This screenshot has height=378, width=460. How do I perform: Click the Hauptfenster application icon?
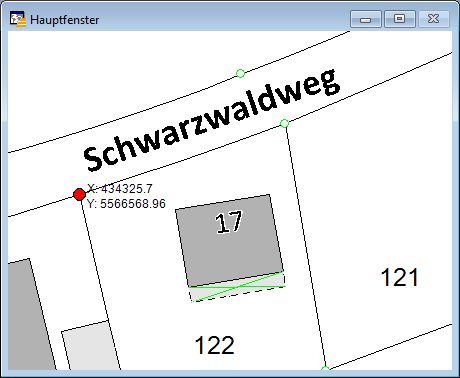(17, 19)
